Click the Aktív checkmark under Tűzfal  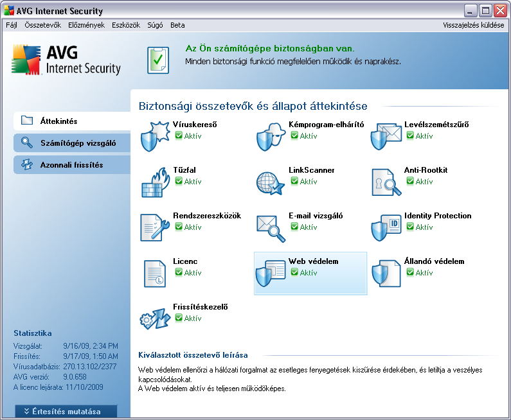point(179,181)
